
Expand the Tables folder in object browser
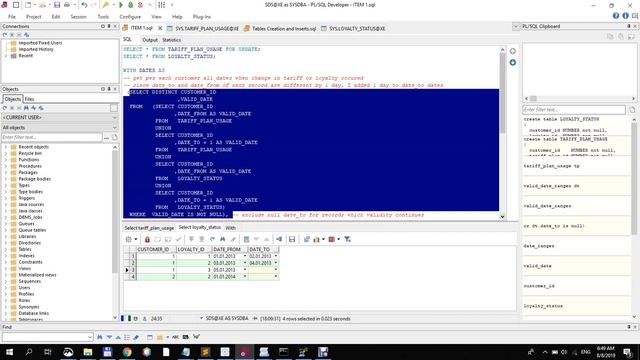click(x=6, y=249)
